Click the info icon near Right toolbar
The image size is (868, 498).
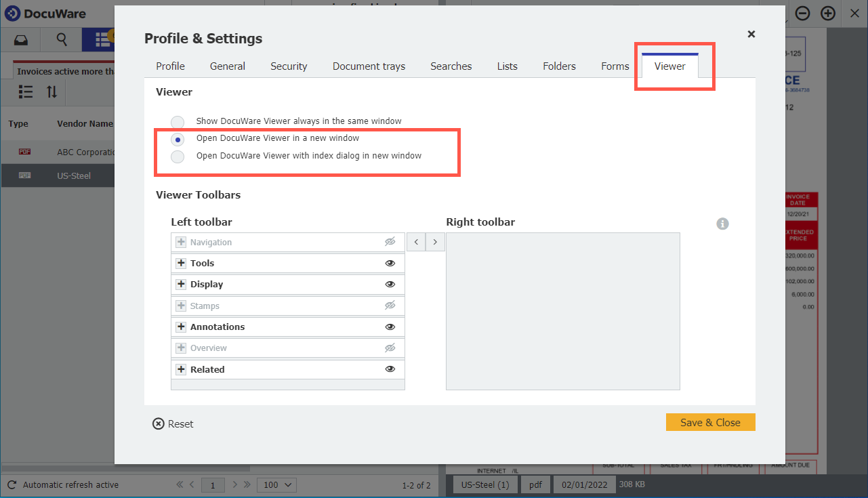pos(722,224)
